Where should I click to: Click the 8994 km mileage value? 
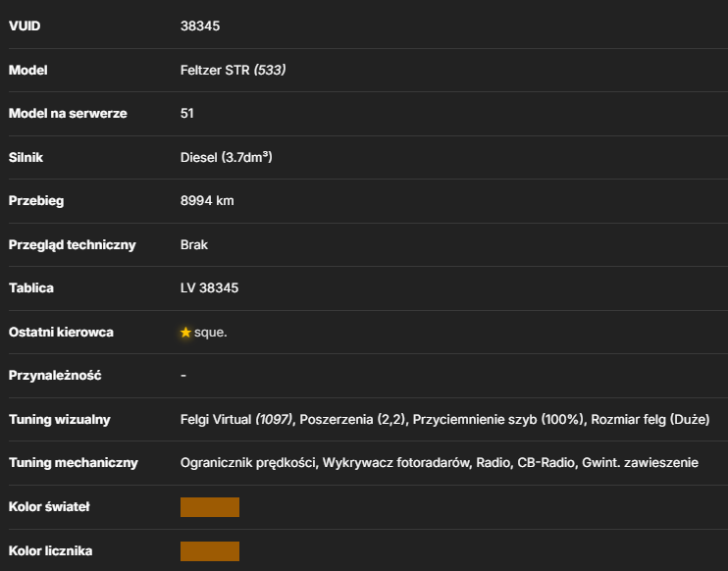(x=207, y=201)
